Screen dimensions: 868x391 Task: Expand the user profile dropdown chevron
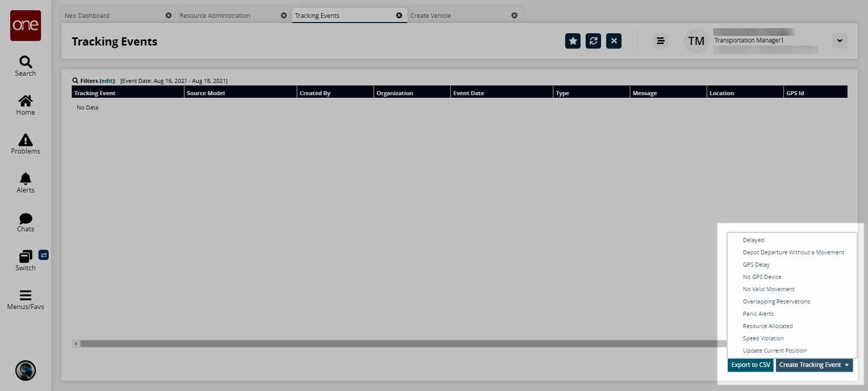[x=840, y=41]
